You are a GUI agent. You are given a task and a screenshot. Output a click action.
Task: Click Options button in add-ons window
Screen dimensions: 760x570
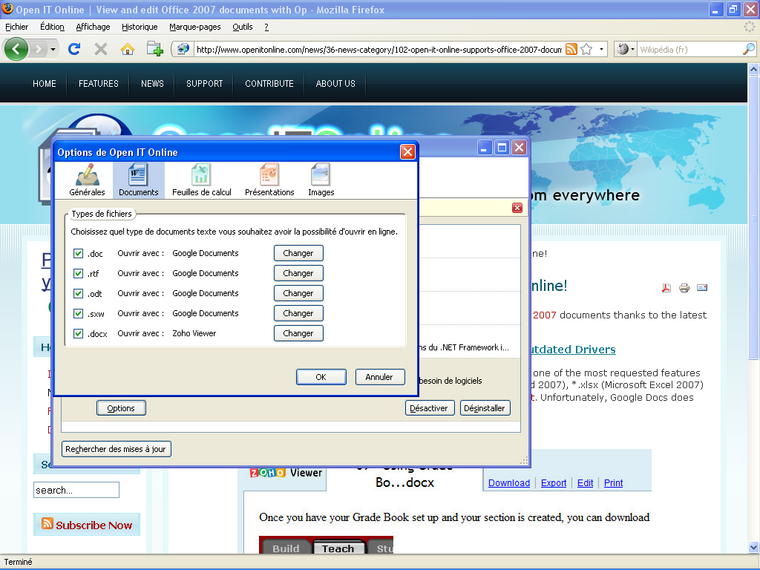click(x=121, y=408)
